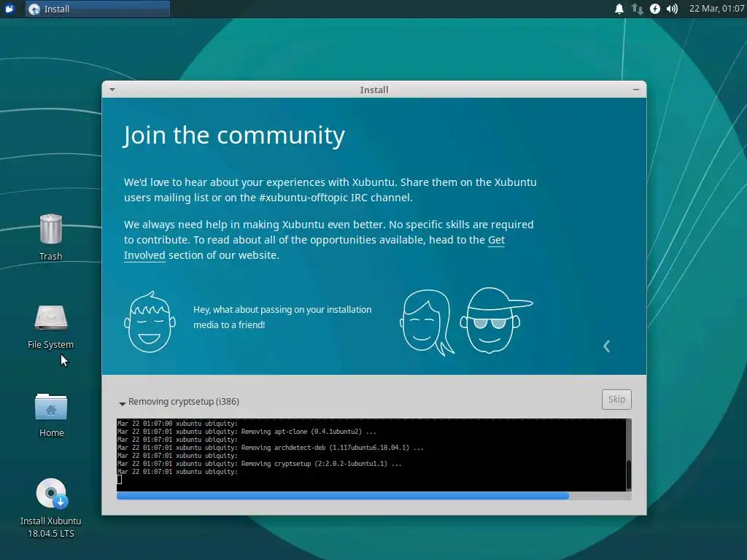The width and height of the screenshot is (747, 560).
Task: Click the text about passing on installation media
Action: click(x=282, y=317)
